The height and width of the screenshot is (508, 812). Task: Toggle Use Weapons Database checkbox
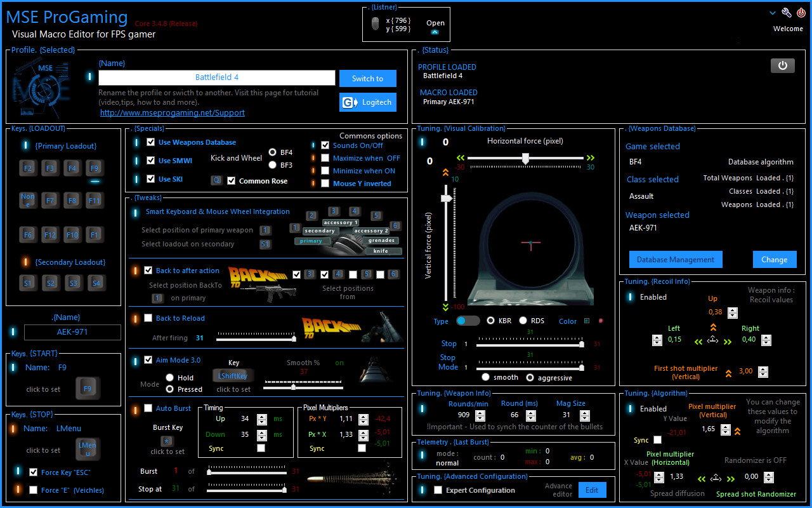(x=150, y=142)
